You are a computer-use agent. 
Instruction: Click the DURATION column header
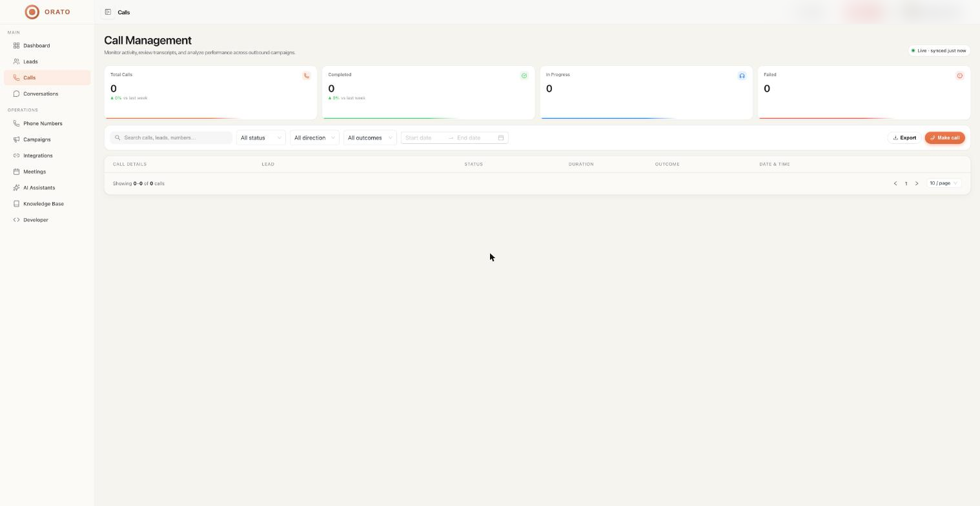click(581, 164)
